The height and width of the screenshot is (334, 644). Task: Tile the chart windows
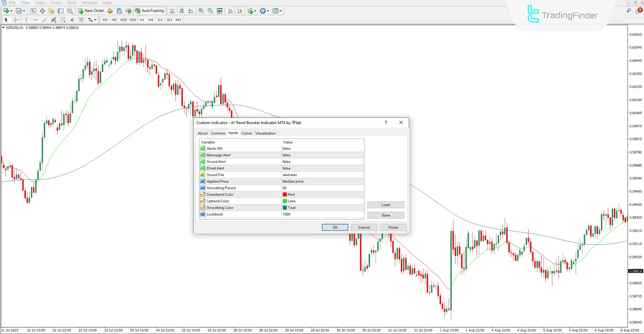(219, 10)
